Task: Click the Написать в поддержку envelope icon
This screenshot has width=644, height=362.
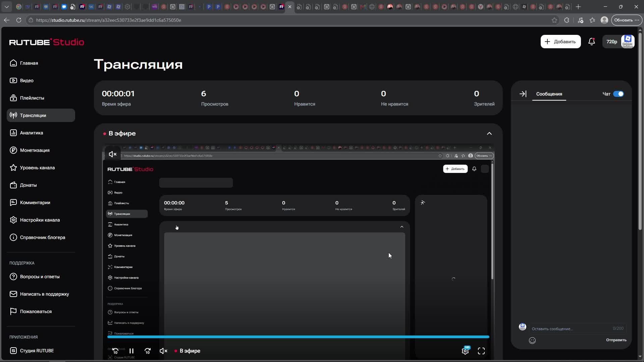Action: 13,294
